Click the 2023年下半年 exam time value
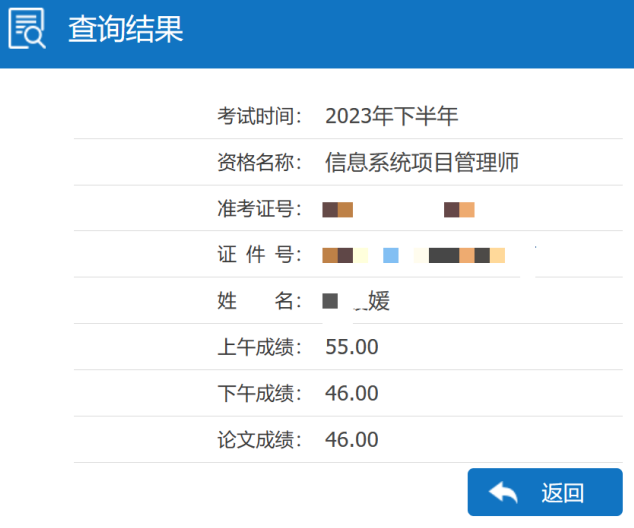634x528 pixels. [391, 116]
